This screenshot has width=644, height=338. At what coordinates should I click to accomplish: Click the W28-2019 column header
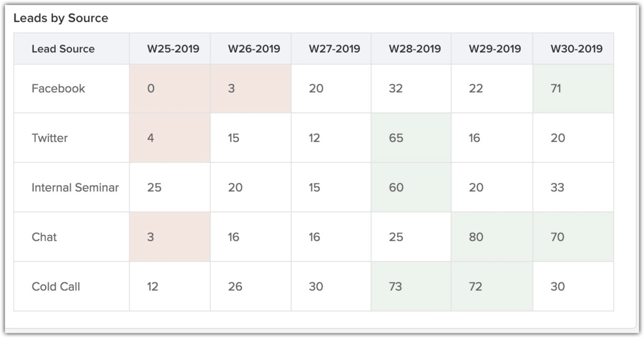(x=415, y=49)
